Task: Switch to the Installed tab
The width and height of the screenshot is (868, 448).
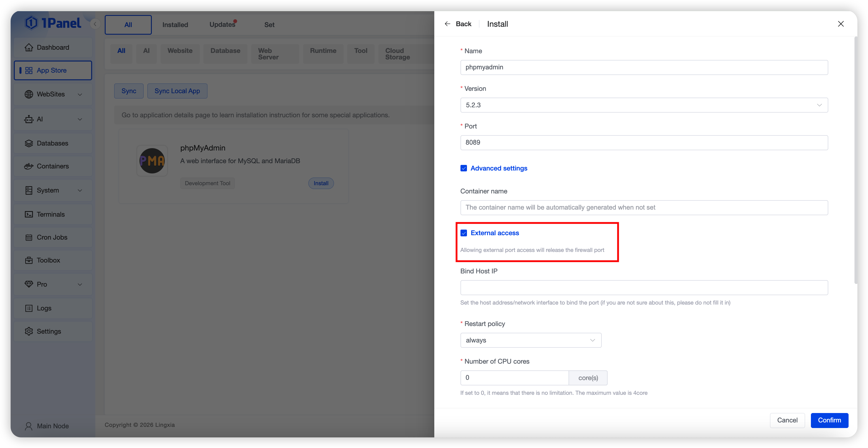Action: (175, 25)
